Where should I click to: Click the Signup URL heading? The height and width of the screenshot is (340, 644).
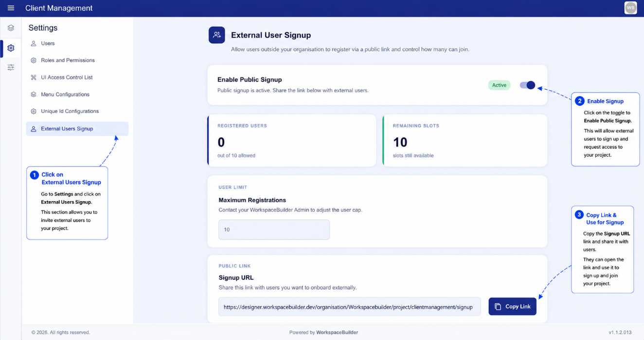[236, 278]
